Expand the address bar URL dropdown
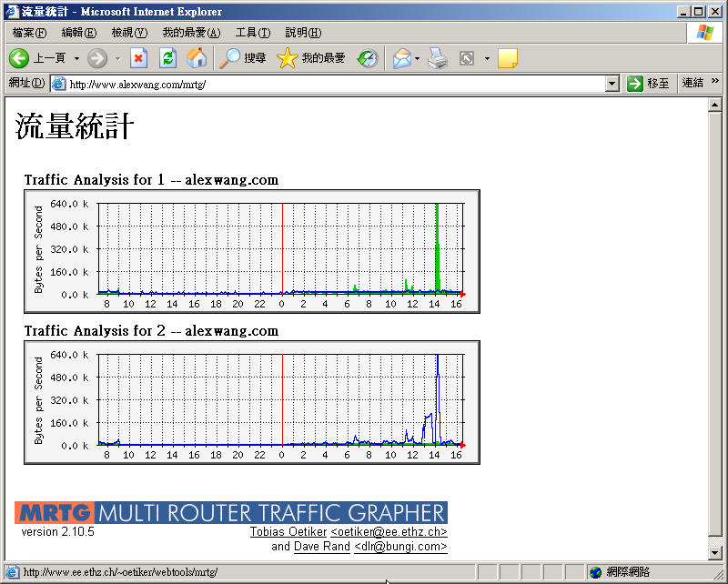Screen dimensions: 728x584 point(612,84)
